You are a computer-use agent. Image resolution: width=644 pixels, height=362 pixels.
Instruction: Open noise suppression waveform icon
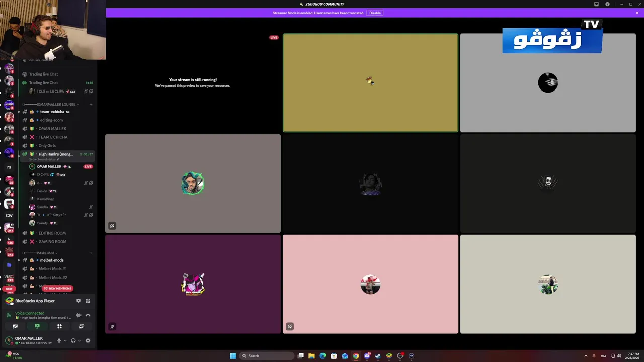click(78, 316)
